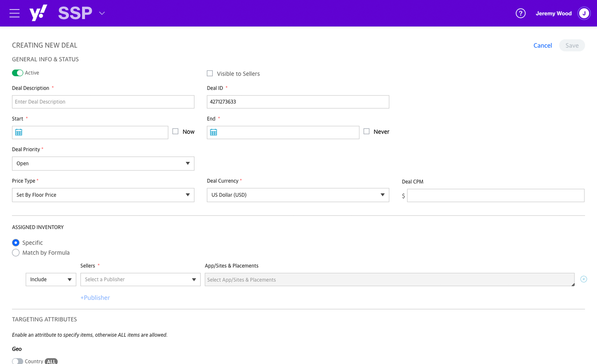Toggle the Active deal switch
This screenshot has width=597, height=364.
(x=17, y=73)
